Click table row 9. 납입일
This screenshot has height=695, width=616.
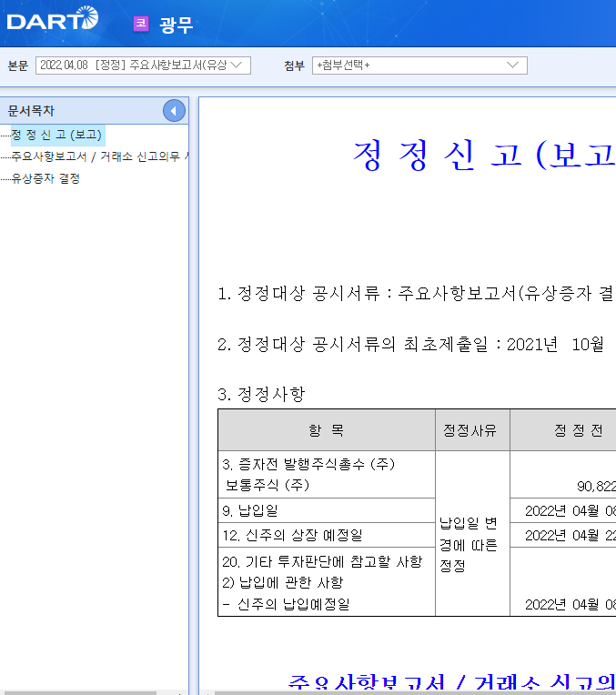(327, 510)
